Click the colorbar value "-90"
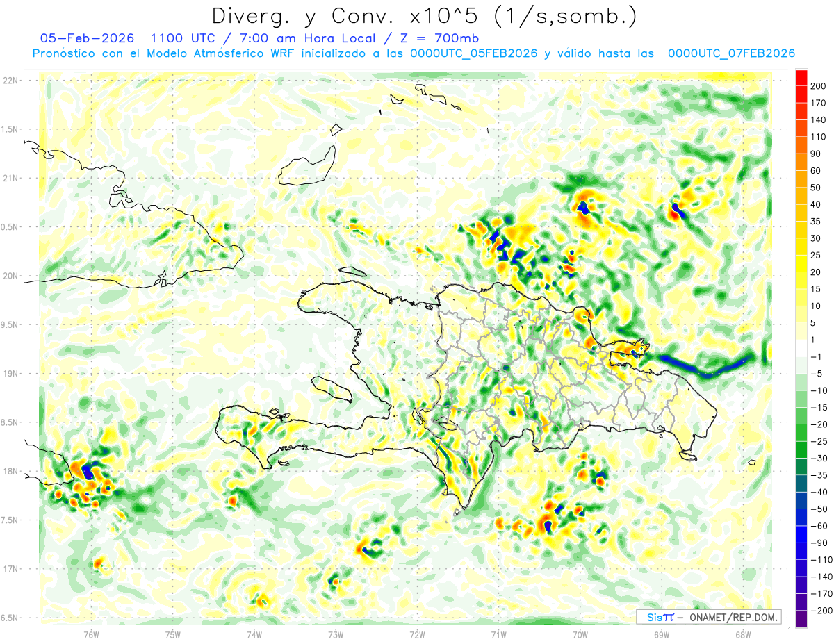Image resolution: width=834 pixels, height=644 pixels. 818,544
